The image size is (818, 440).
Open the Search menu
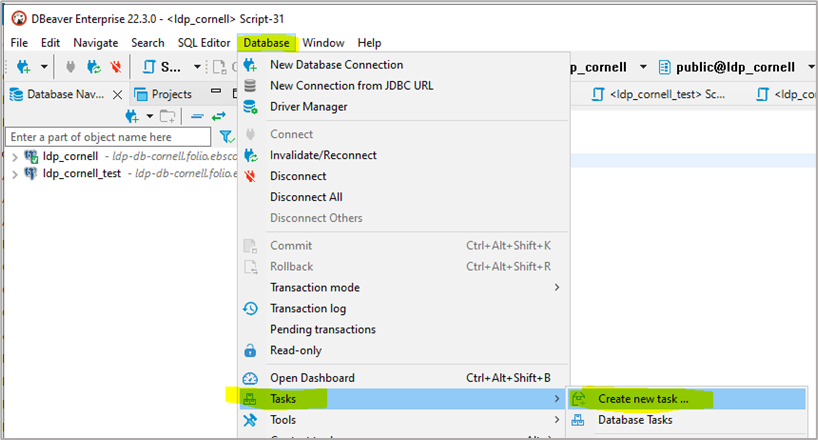(x=148, y=43)
